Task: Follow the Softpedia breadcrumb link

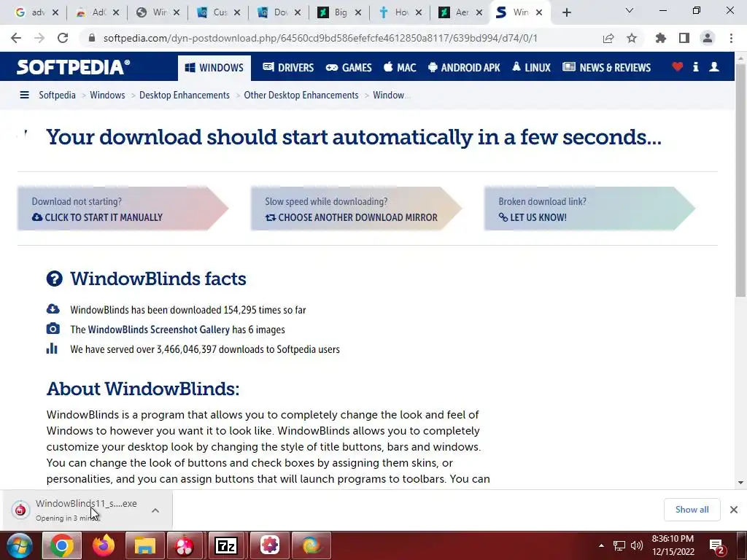Action: point(57,95)
